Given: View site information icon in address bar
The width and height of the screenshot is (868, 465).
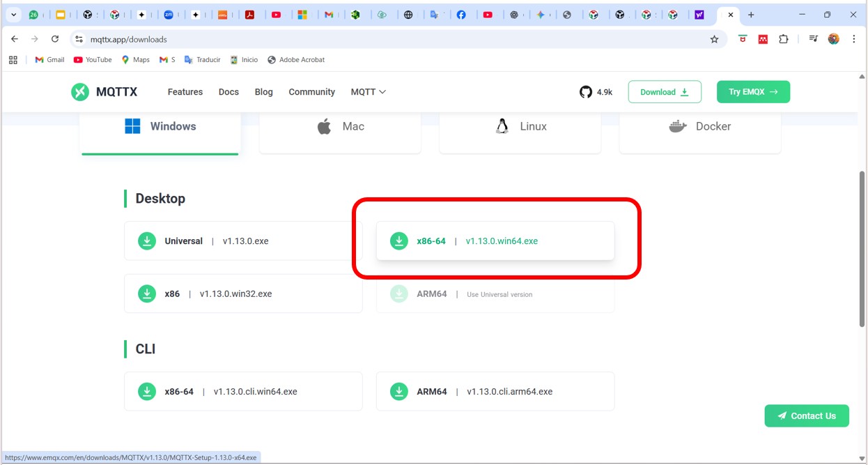Looking at the screenshot, I should [x=79, y=40].
